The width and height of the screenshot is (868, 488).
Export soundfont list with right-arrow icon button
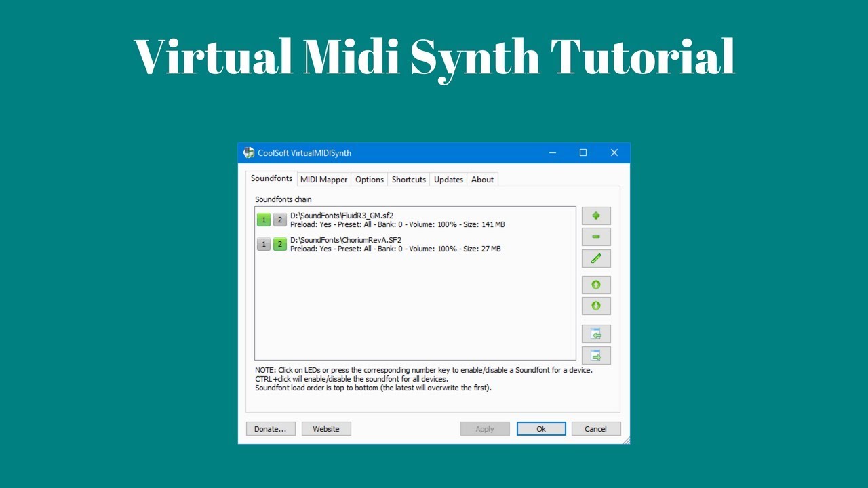point(596,355)
